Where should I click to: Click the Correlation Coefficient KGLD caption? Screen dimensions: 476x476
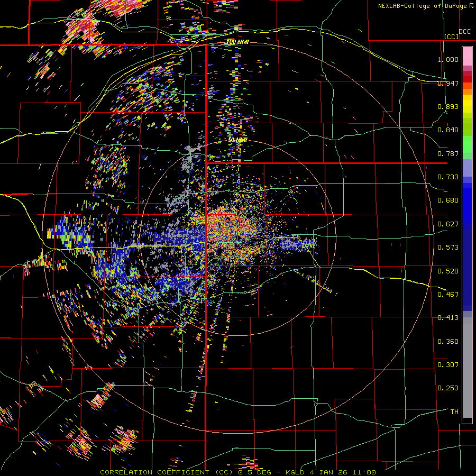pyautogui.click(x=238, y=472)
